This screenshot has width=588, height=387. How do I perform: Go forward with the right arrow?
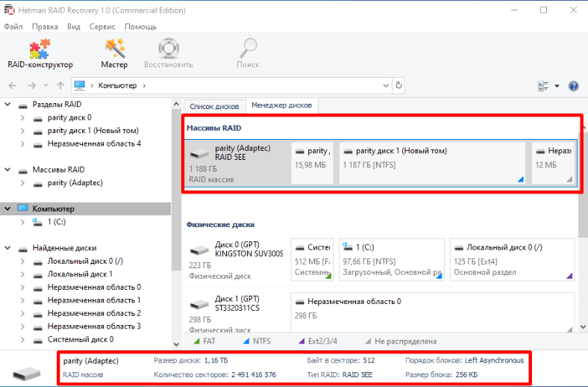(32, 86)
